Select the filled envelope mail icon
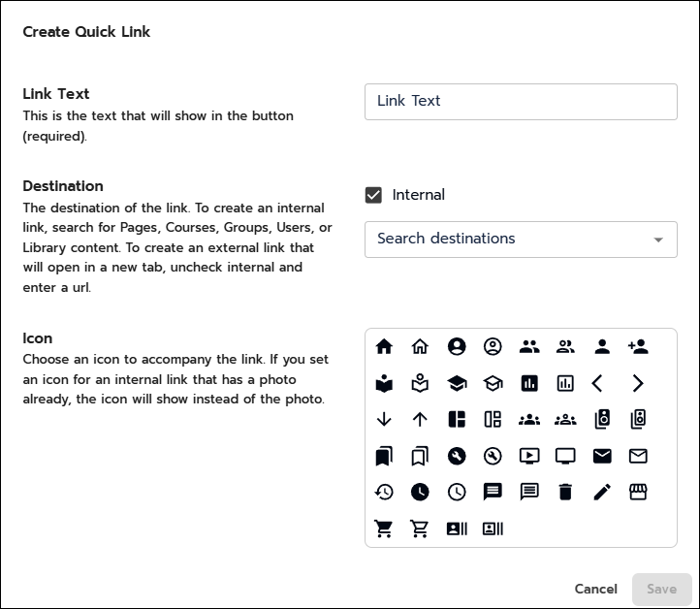The image size is (700, 609). coord(602,456)
